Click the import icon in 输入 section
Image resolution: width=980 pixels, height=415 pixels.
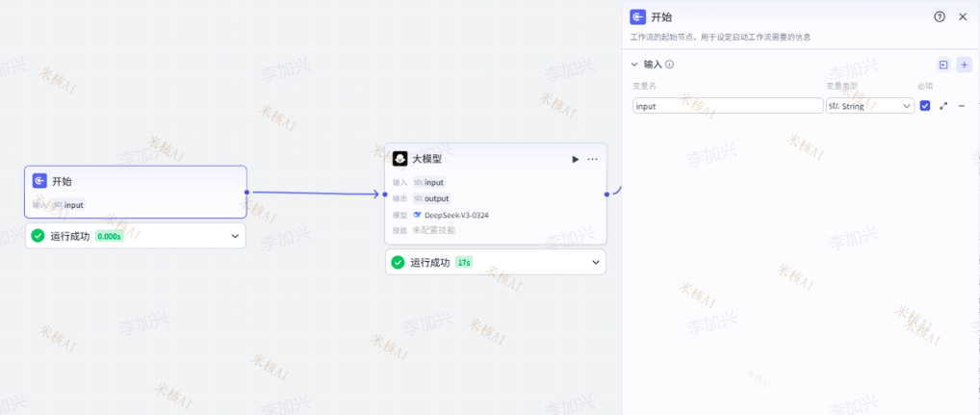(943, 65)
